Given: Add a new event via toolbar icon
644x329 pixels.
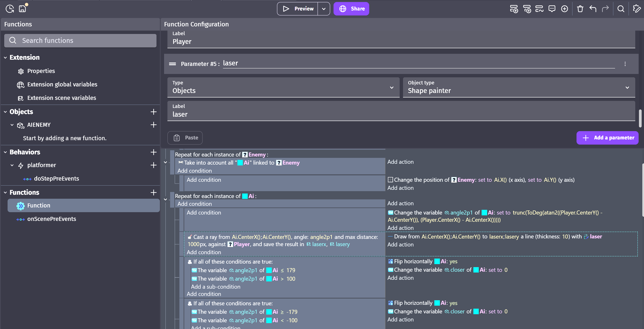Looking at the screenshot, I should coord(514,9).
